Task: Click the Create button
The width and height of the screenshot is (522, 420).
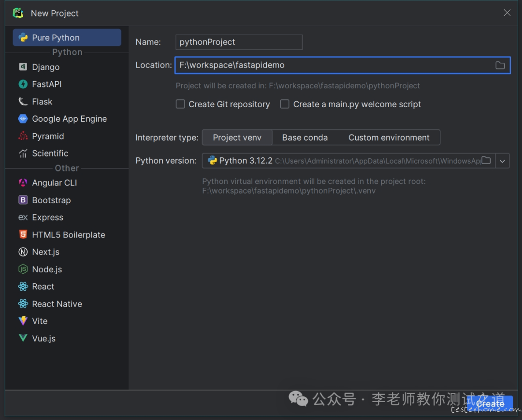Action: 490,404
